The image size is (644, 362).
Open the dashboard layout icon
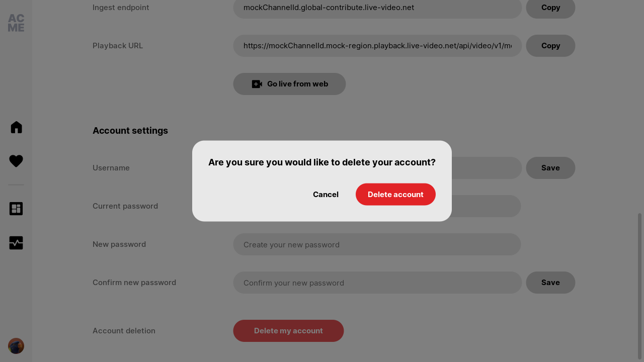pyautogui.click(x=16, y=209)
